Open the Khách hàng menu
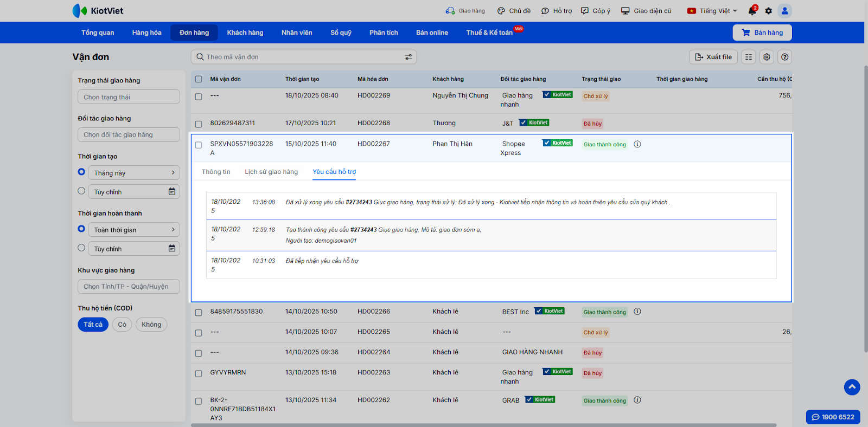This screenshot has width=868, height=427. point(245,33)
